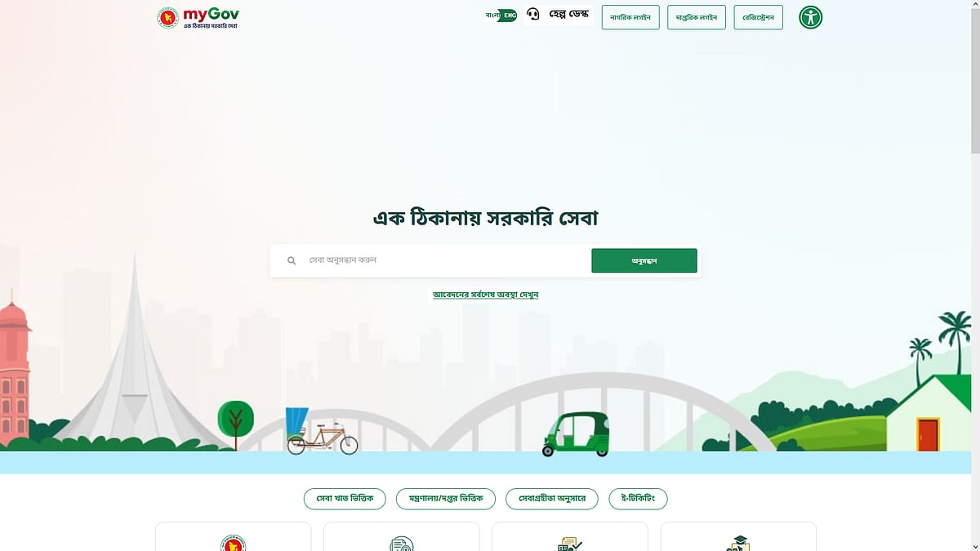Select the সেবা খাত ভিত্তিক tab
980x551 pixels.
(x=345, y=499)
